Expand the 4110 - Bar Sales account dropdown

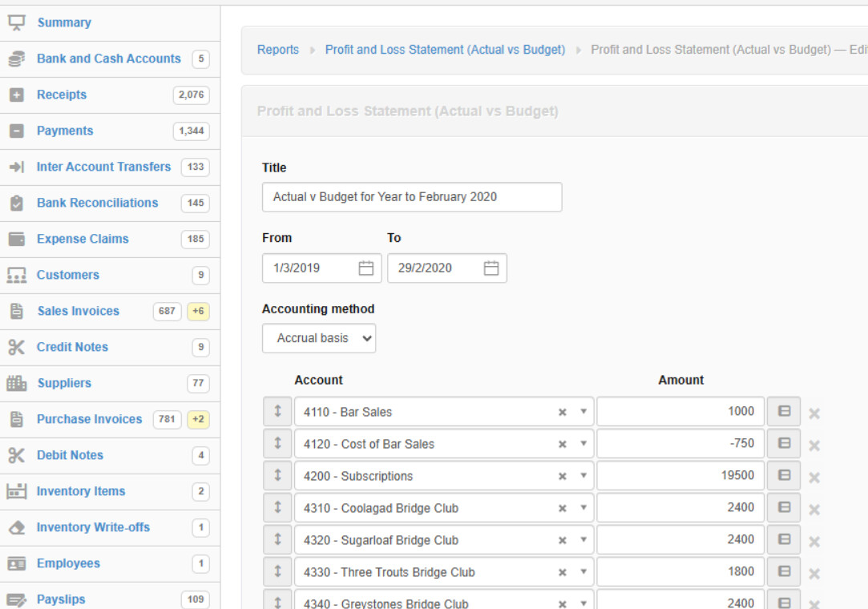(x=583, y=411)
